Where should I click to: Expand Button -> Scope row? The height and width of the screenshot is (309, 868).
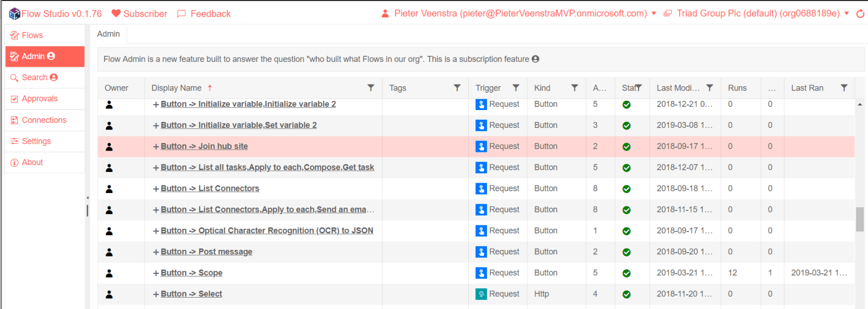[156, 273]
